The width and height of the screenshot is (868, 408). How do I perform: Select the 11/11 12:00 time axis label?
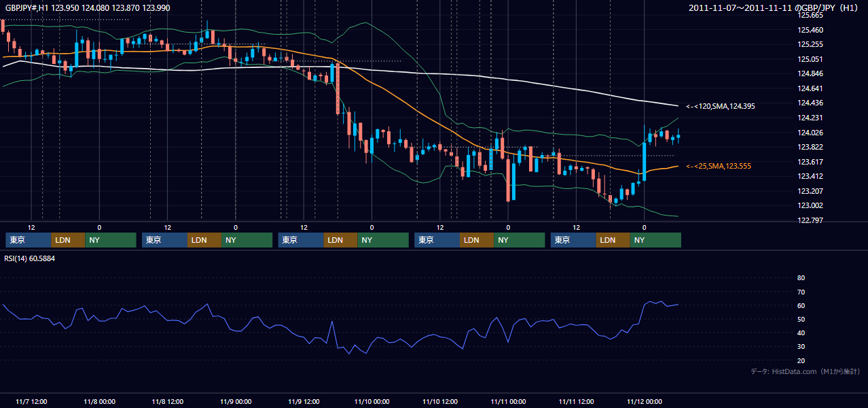pos(576,401)
